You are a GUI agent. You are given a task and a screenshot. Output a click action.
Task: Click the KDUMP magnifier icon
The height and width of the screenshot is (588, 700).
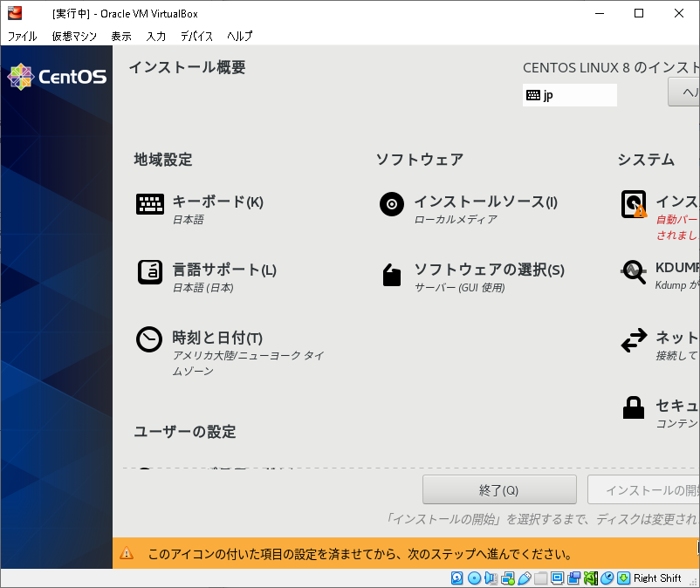634,272
